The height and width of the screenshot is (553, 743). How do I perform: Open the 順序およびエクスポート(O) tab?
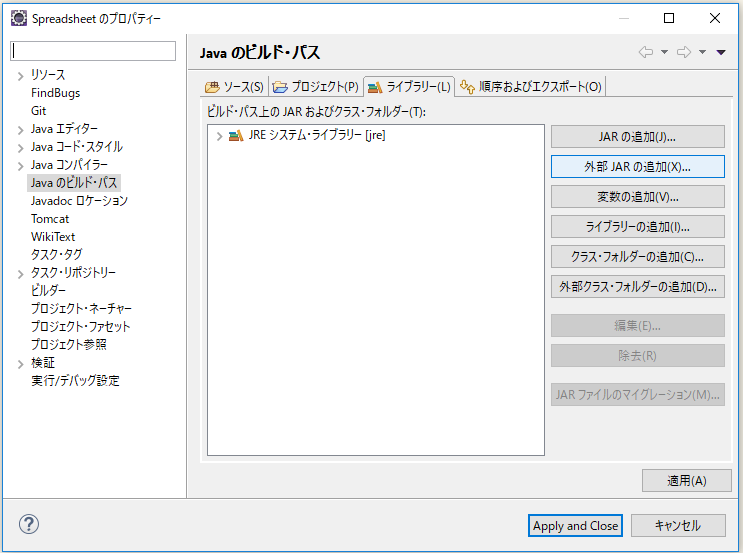pos(531,87)
